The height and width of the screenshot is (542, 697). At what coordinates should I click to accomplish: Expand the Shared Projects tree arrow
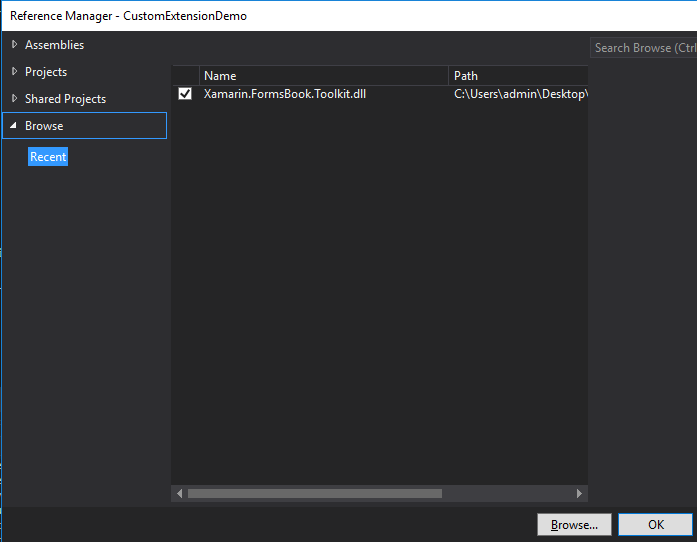[x=14, y=99]
